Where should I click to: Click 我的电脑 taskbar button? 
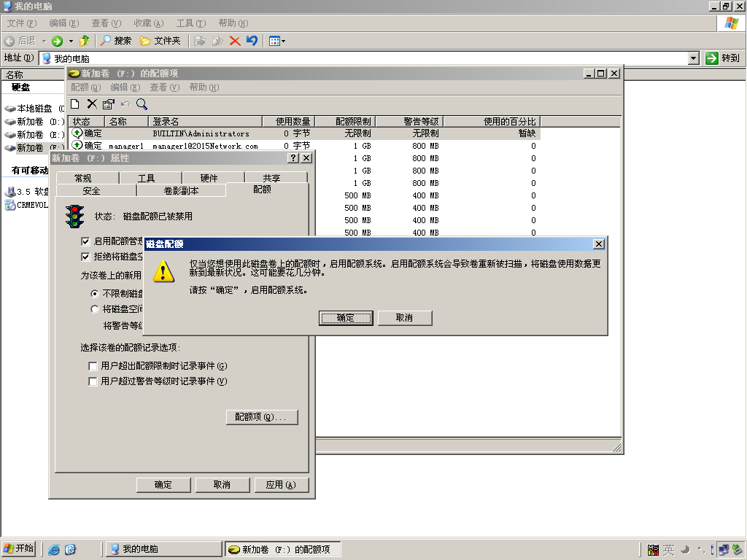pos(163,550)
